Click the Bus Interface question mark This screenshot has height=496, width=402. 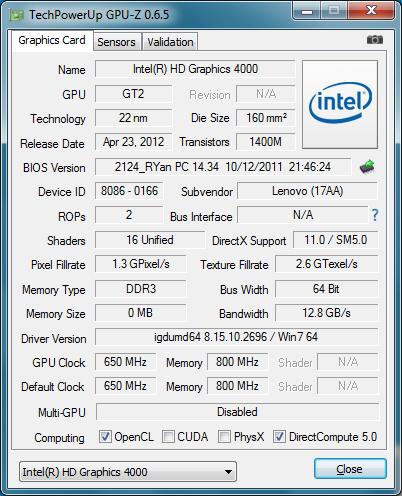click(x=375, y=215)
